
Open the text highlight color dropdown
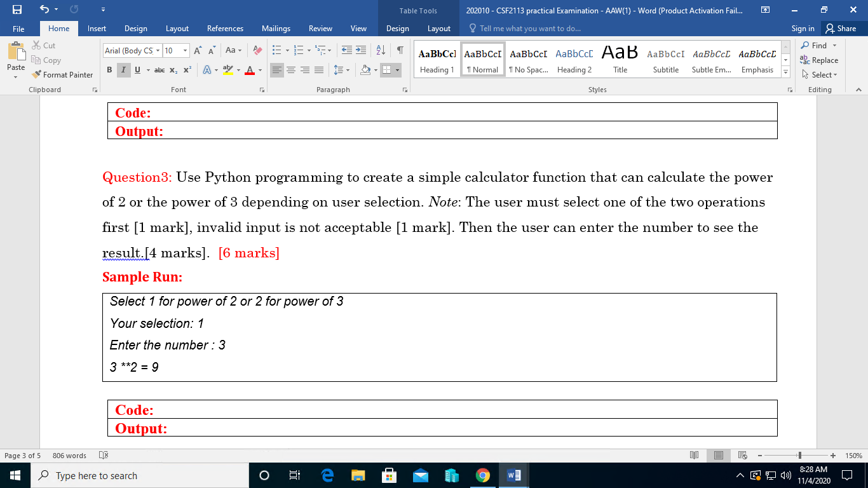[238, 71]
